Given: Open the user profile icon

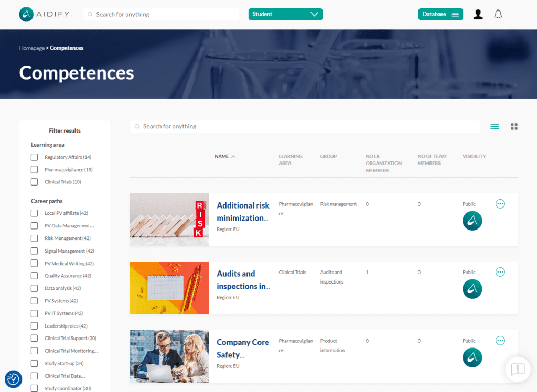Looking at the screenshot, I should pos(478,14).
